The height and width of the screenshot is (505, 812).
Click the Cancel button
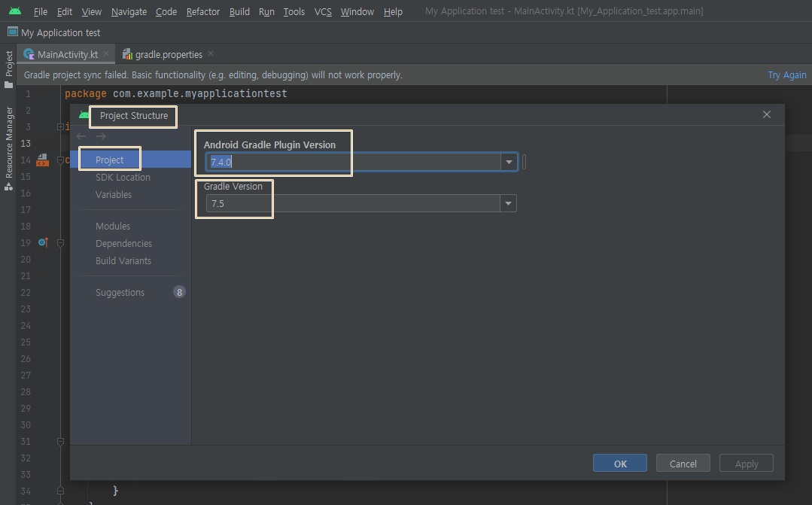tap(683, 463)
